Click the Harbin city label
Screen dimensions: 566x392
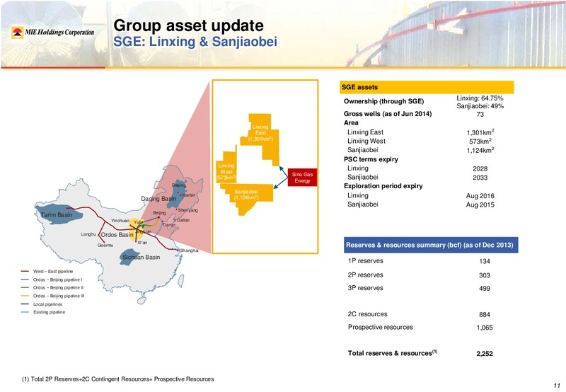click(189, 195)
